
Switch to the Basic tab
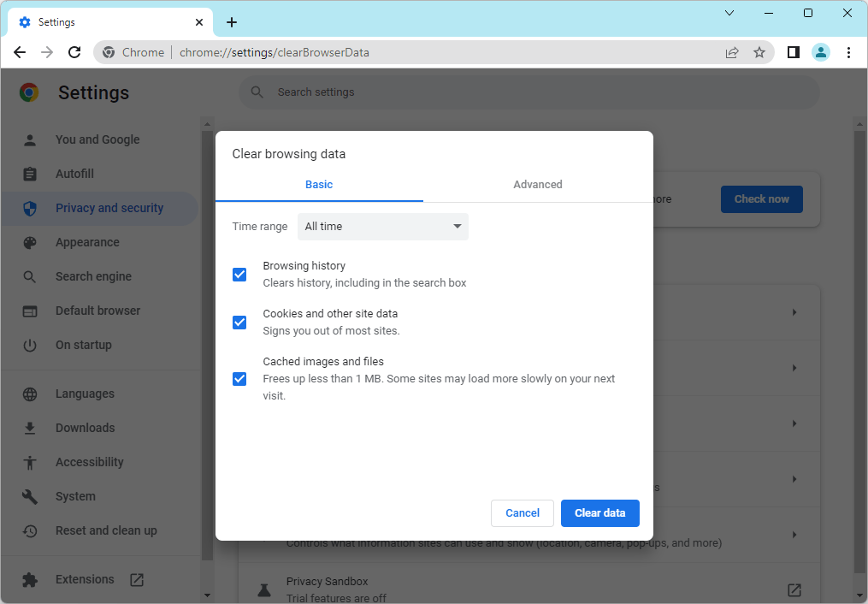pyautogui.click(x=319, y=185)
